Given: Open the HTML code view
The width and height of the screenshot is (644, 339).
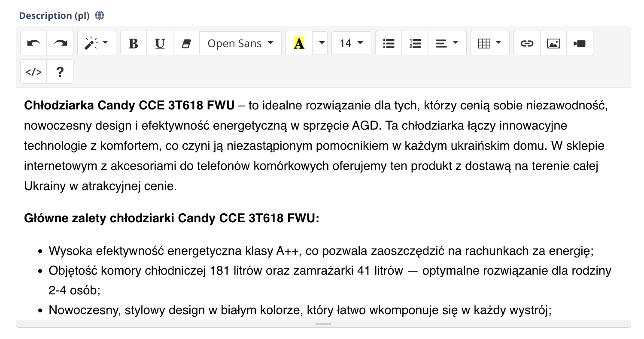Looking at the screenshot, I should (x=33, y=71).
